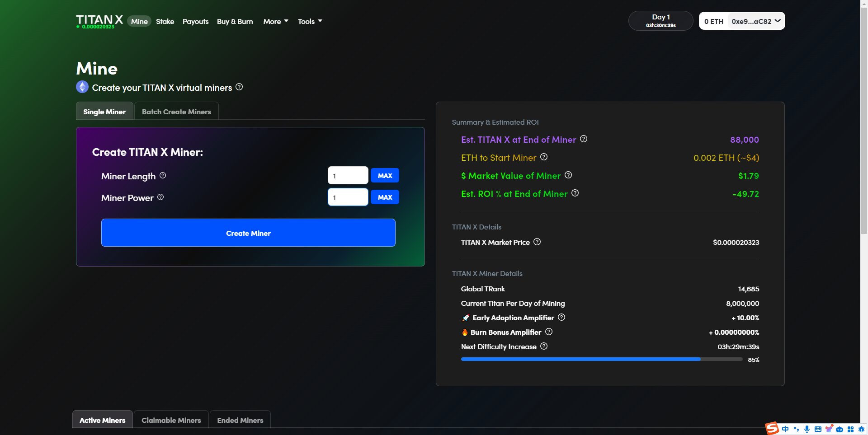Click the Create Miner button
Screen dimensions: 868x435
[x=248, y=233]
